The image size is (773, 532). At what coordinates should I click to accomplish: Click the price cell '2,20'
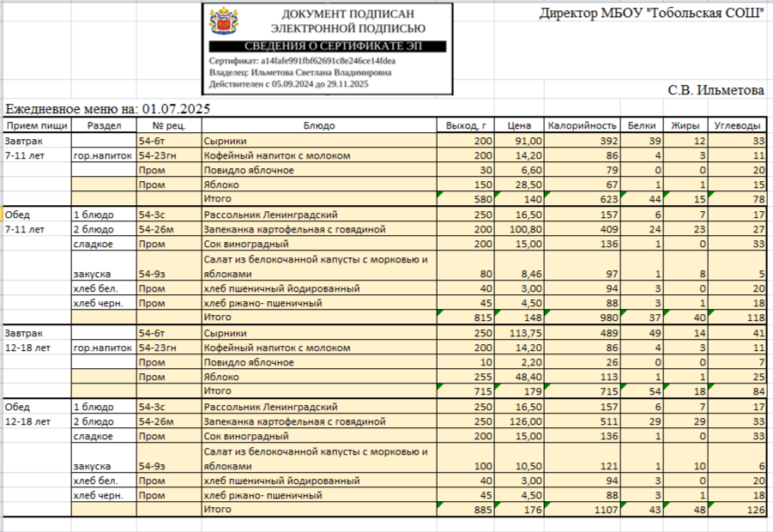(519, 362)
